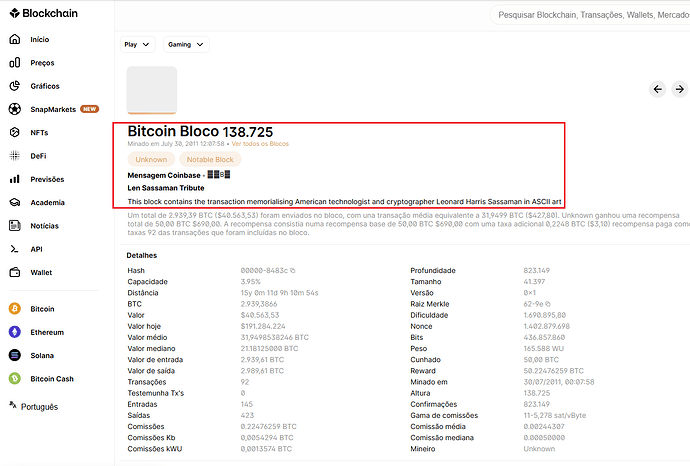
Task: Open the Português language selector
Action: coord(39,407)
